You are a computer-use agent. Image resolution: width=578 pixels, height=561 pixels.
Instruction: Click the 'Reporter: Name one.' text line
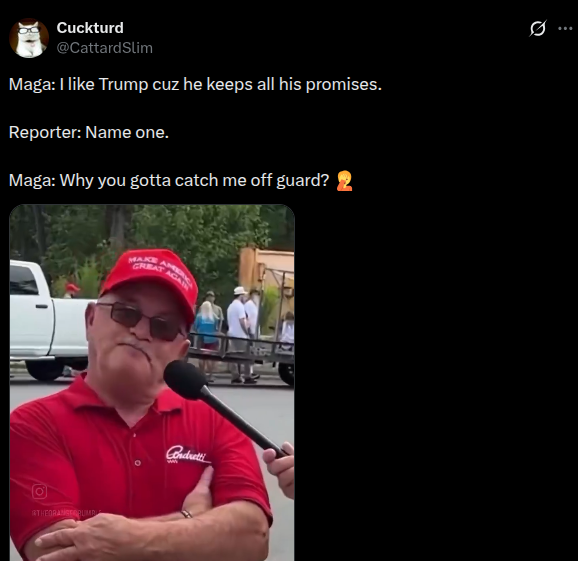tap(89, 132)
